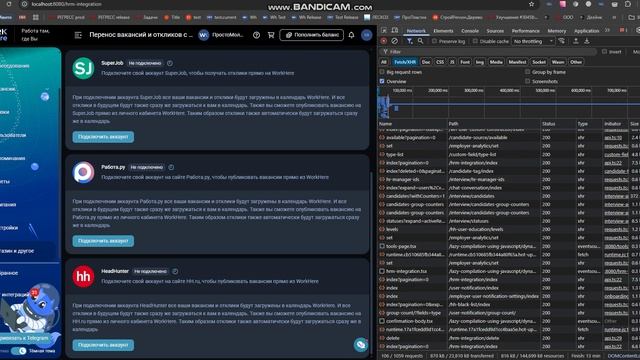Reload the browser page
This screenshot has width=640, height=360.
(9, 4)
